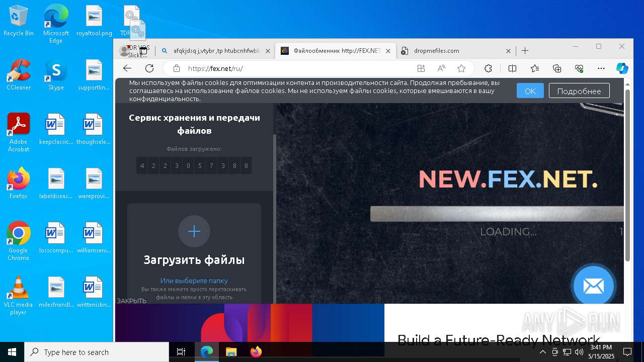The image size is (644, 362).
Task: Reload the fex.net page
Action: point(149,68)
